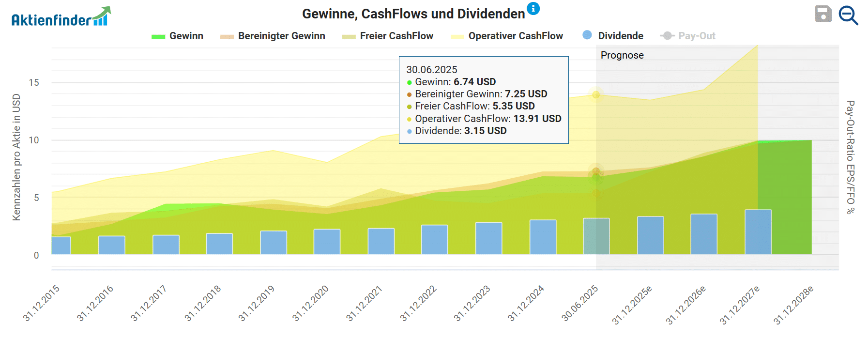868x339 pixels.
Task: Open the info icon beside chart title
Action: coord(533,8)
